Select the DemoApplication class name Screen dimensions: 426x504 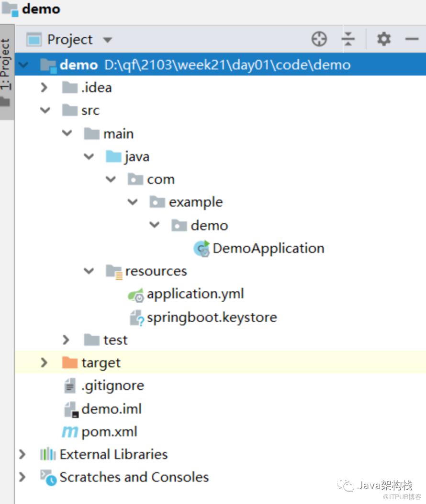[269, 249]
